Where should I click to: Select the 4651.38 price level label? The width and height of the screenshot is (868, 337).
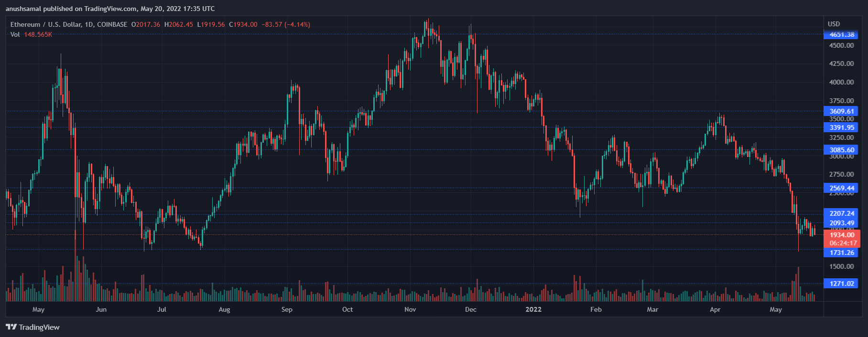pyautogui.click(x=841, y=34)
